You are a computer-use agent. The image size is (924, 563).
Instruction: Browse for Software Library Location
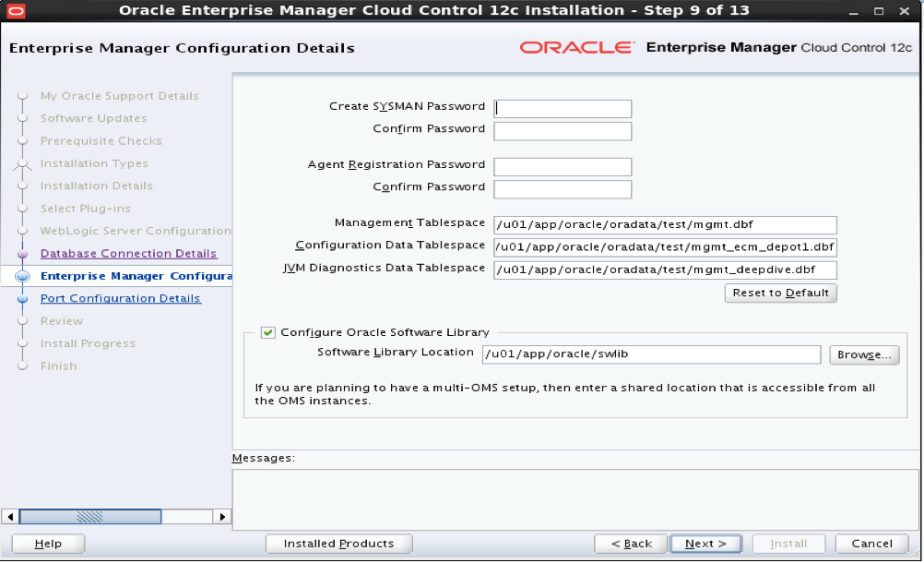[x=864, y=355]
